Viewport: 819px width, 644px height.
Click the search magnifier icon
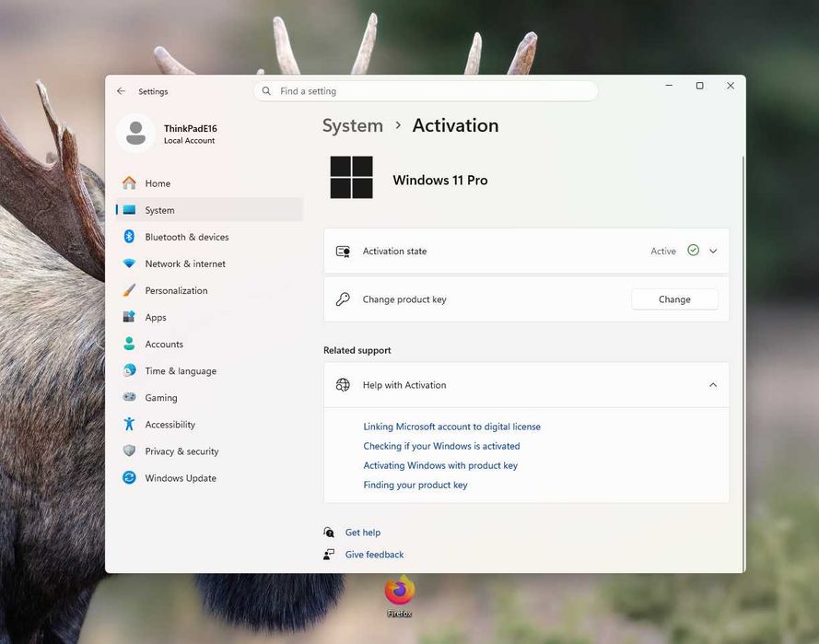click(x=266, y=91)
